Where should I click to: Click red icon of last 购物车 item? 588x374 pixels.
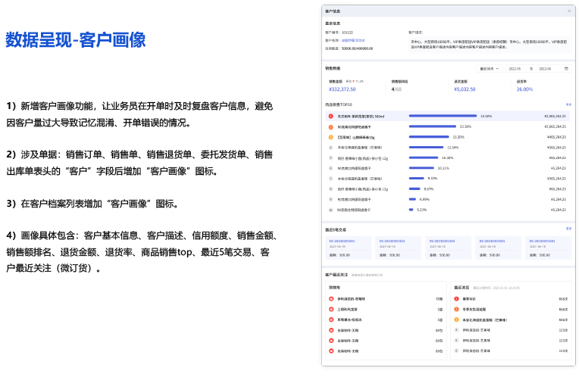coord(331,351)
